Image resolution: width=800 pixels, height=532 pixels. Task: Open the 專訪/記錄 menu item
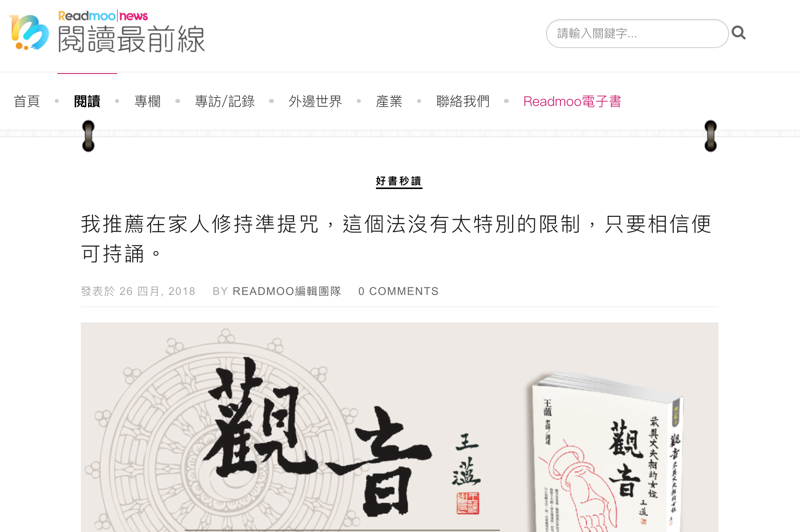click(x=225, y=101)
